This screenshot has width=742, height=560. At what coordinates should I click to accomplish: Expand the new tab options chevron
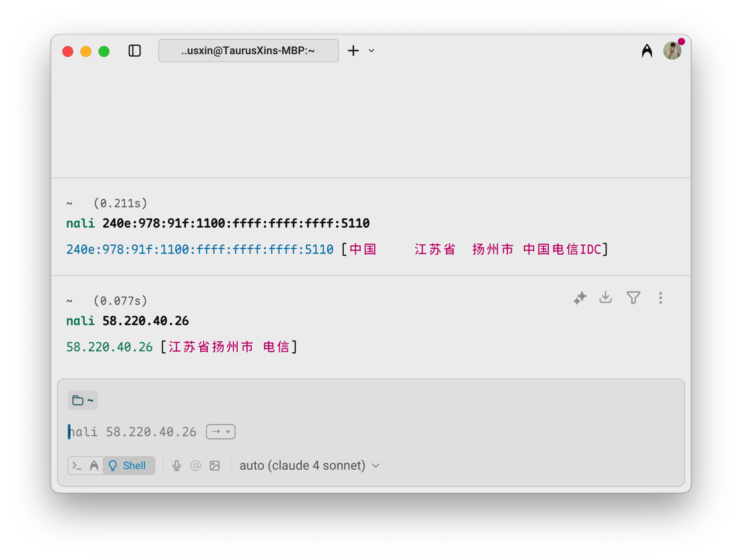click(x=371, y=51)
